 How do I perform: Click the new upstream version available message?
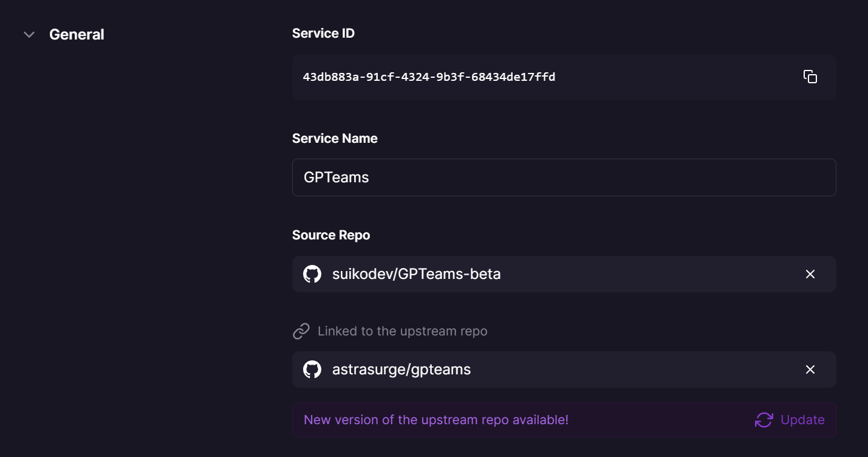pyautogui.click(x=436, y=420)
